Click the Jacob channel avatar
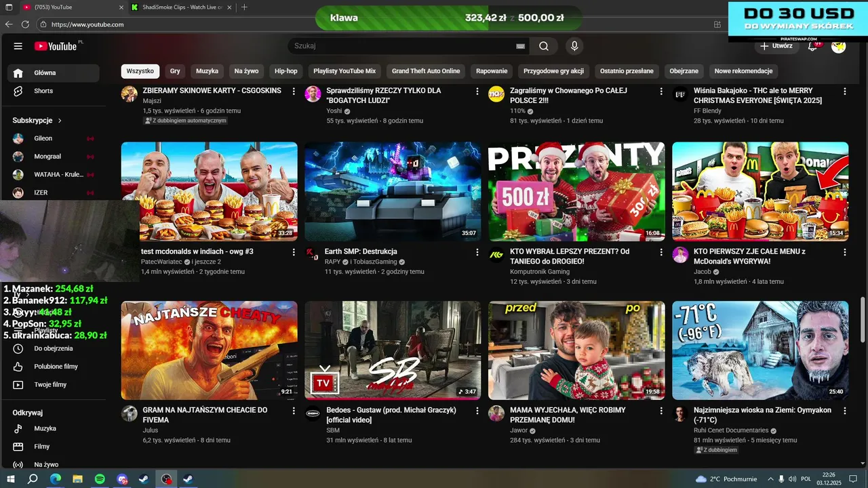This screenshot has width=868, height=488. pyautogui.click(x=680, y=256)
